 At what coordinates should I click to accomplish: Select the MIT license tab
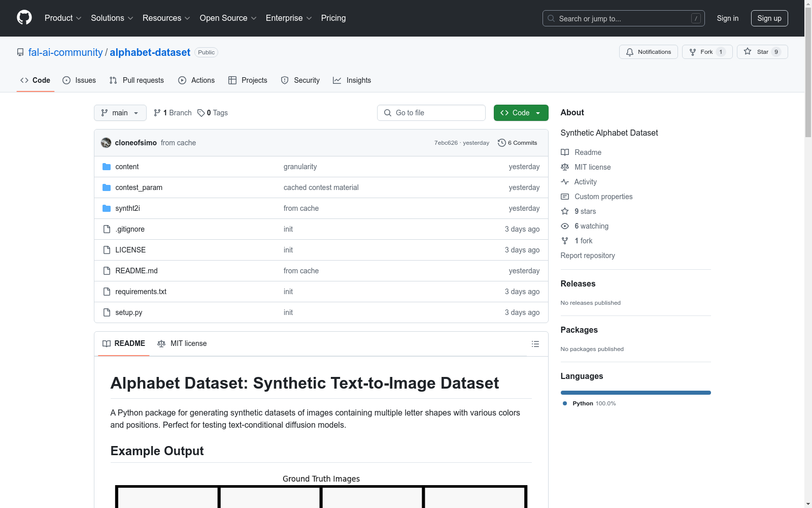click(182, 344)
